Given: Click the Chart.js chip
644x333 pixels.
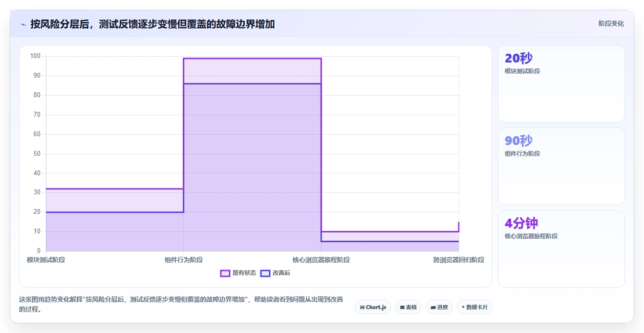Looking at the screenshot, I should click(x=373, y=307).
